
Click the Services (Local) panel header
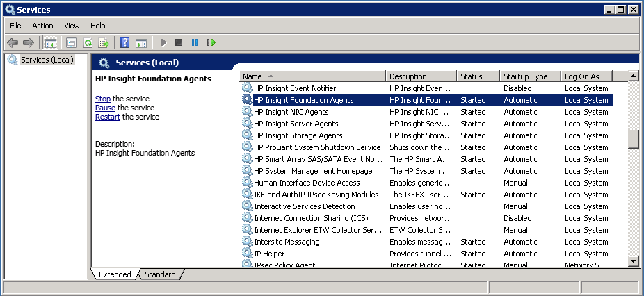point(147,63)
